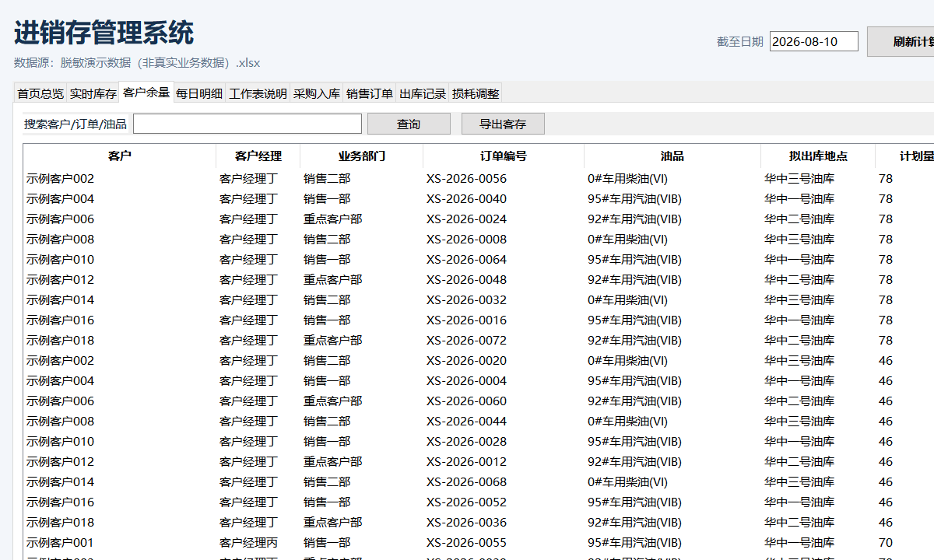Click 华中一号油库 in the XS-2026-0064 row
This screenshot has width=934, height=560.
click(799, 259)
